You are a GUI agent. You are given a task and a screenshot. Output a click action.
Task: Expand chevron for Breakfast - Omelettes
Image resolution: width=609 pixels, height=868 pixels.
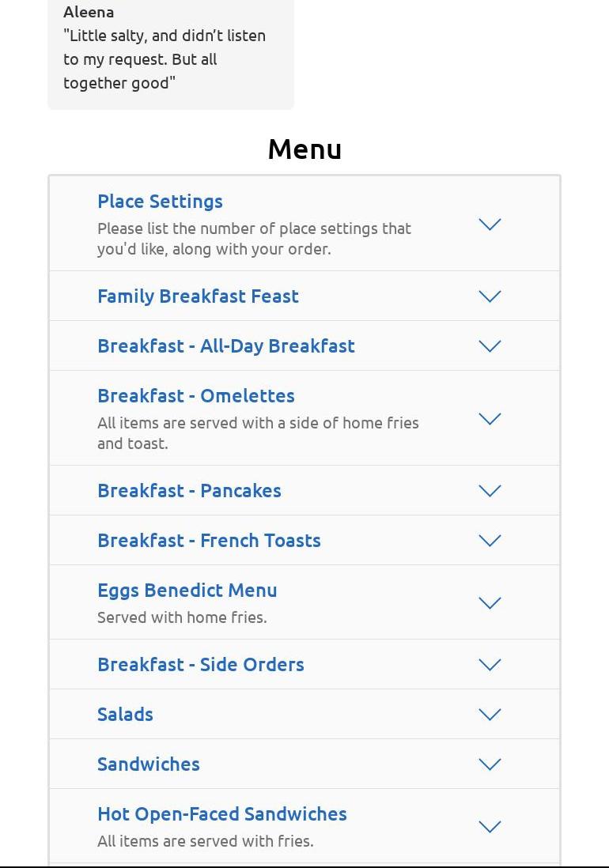(490, 419)
